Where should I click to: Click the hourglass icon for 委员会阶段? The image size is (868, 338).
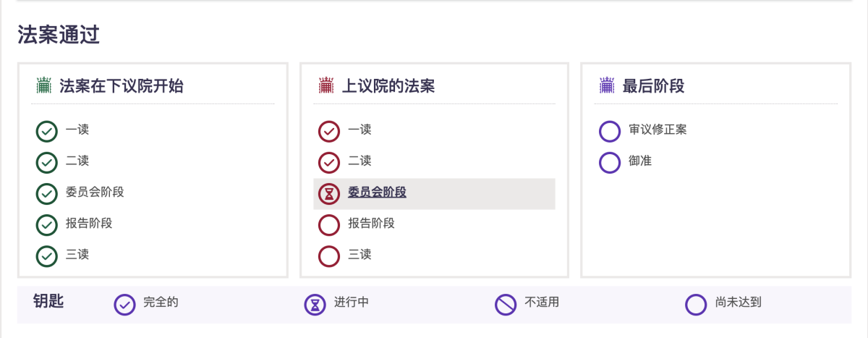point(329,194)
